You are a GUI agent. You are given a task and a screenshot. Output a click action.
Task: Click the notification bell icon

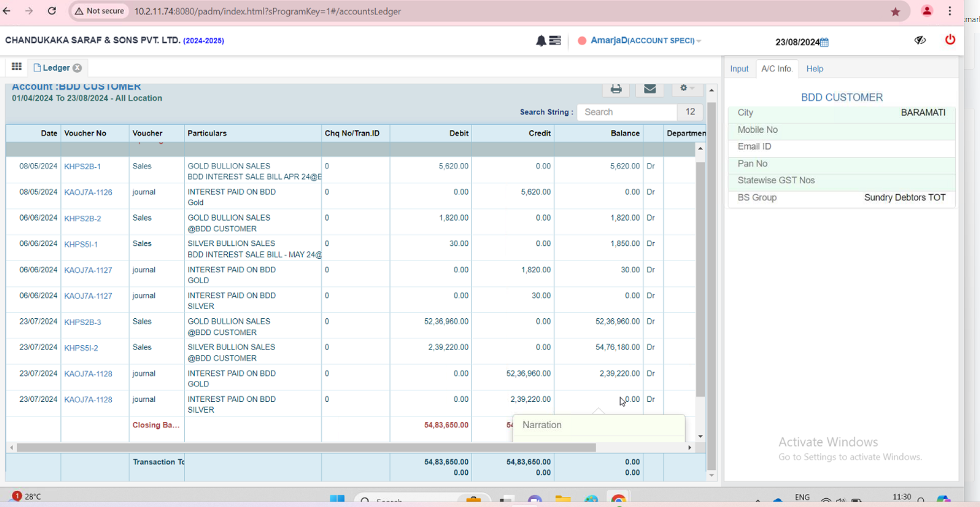click(x=540, y=41)
